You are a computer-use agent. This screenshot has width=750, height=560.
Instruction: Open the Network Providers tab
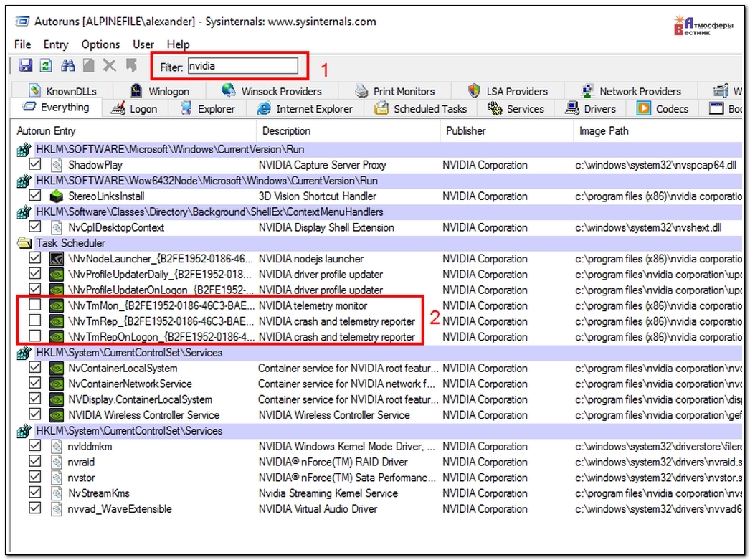(632, 91)
